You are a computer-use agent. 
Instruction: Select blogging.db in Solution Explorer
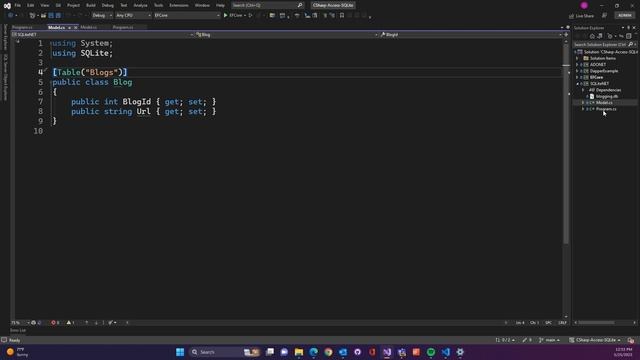[607, 96]
